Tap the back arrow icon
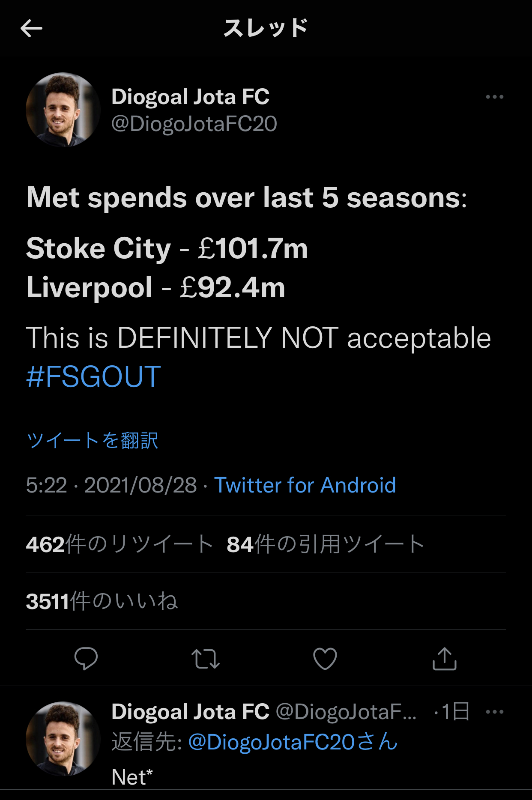532x800 pixels. pyautogui.click(x=31, y=29)
